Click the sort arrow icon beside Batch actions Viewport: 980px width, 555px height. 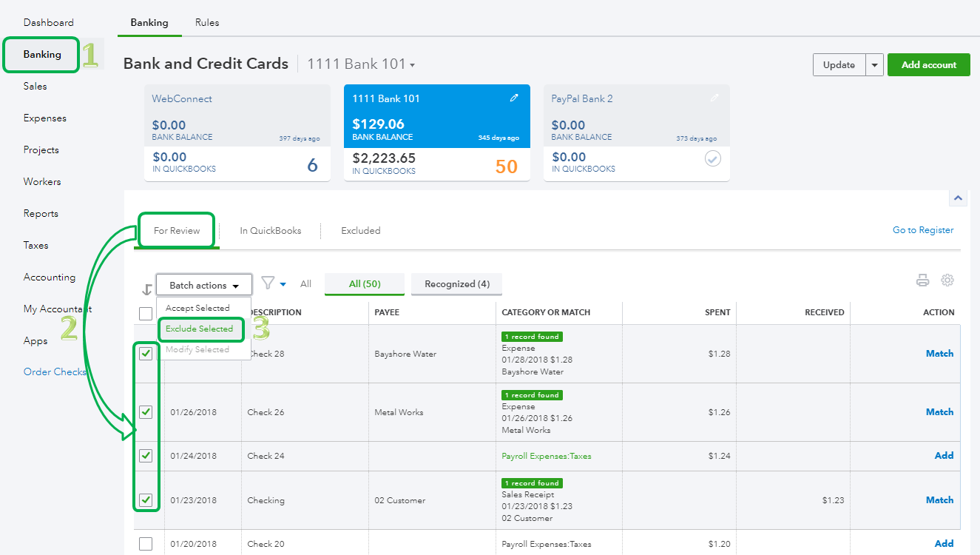click(147, 289)
